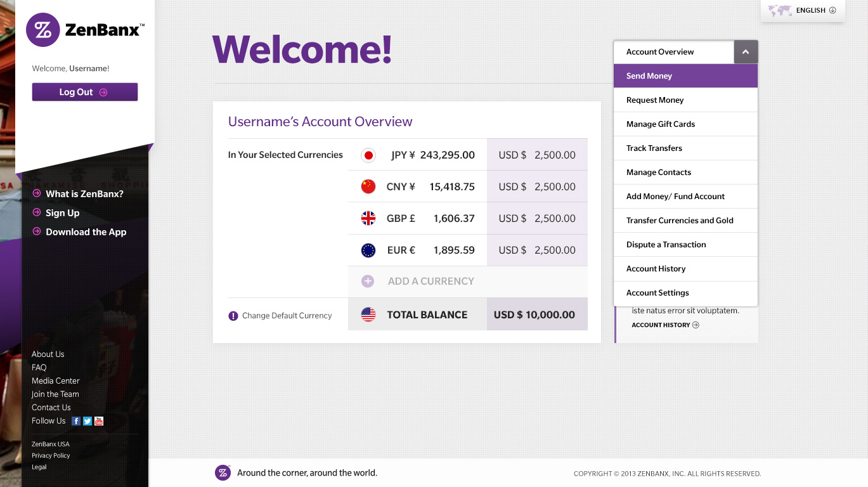The width and height of the screenshot is (868, 487).
Task: Click the EUR € 1,895.59 balance
Action: pyautogui.click(x=431, y=250)
